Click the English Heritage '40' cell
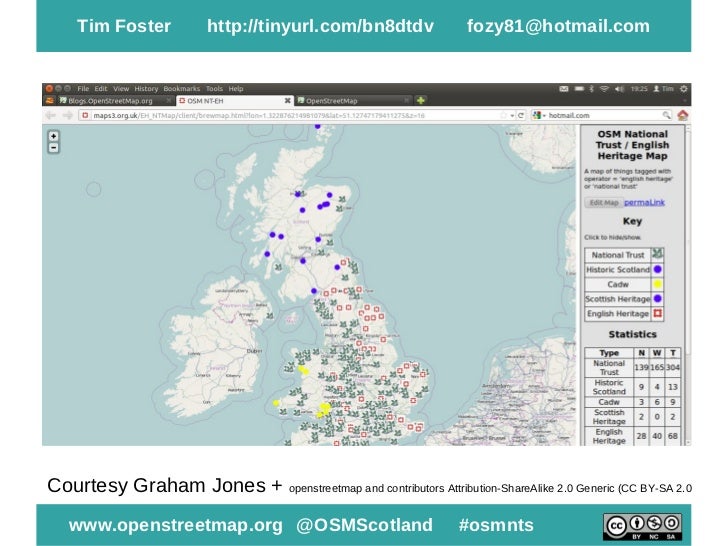Viewport: 728px width, 546px height. 657,436
